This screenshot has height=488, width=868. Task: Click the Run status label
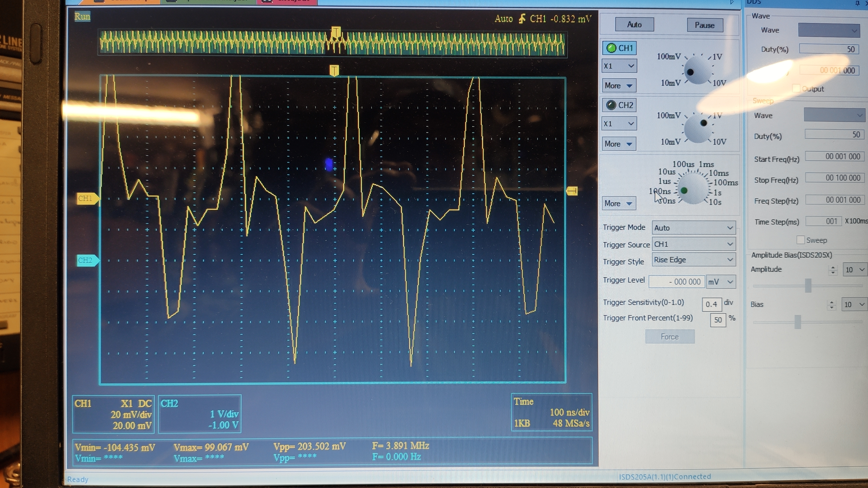point(82,16)
